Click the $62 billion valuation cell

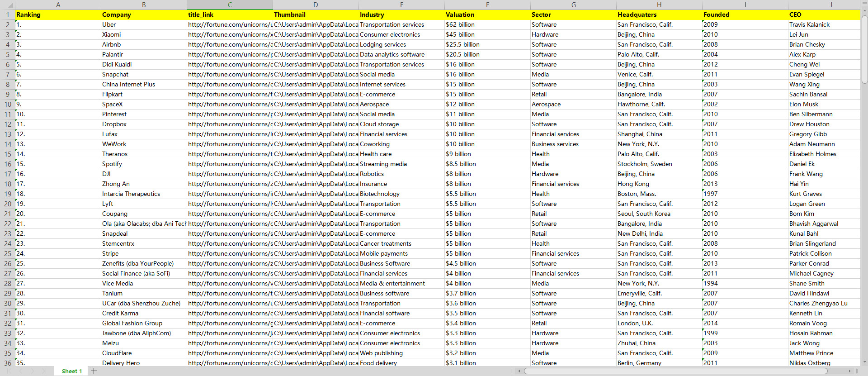click(x=487, y=24)
